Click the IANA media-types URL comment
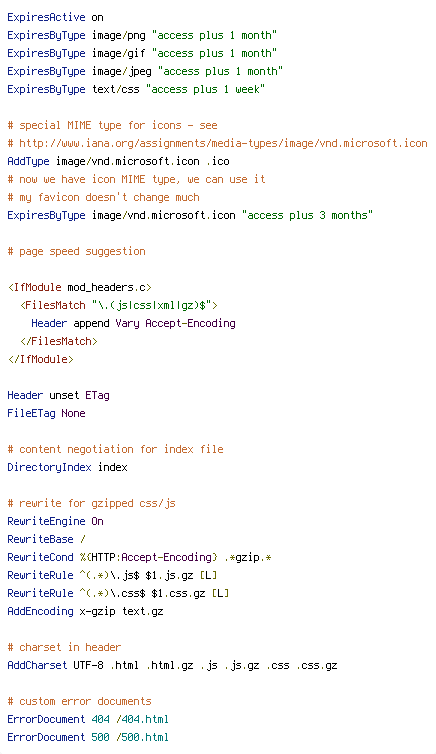Image resolution: width=436 pixels, height=754 pixels. 217,143
